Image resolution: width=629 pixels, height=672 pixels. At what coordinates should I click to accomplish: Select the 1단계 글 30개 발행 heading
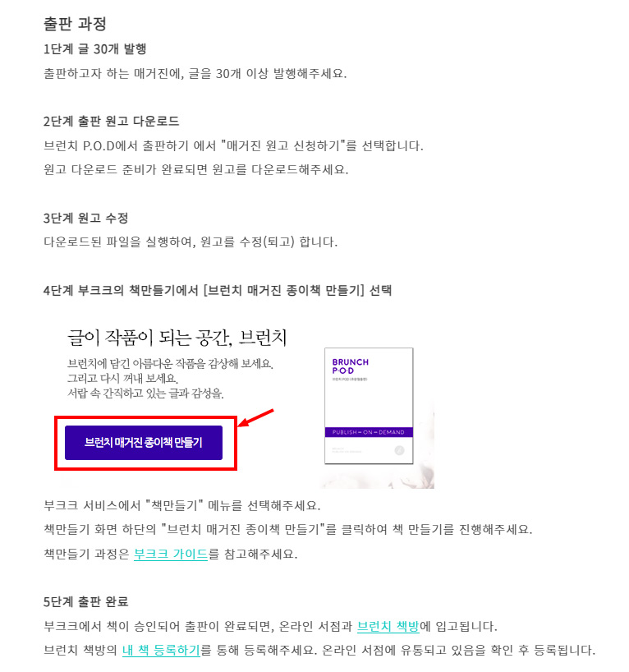coord(94,48)
